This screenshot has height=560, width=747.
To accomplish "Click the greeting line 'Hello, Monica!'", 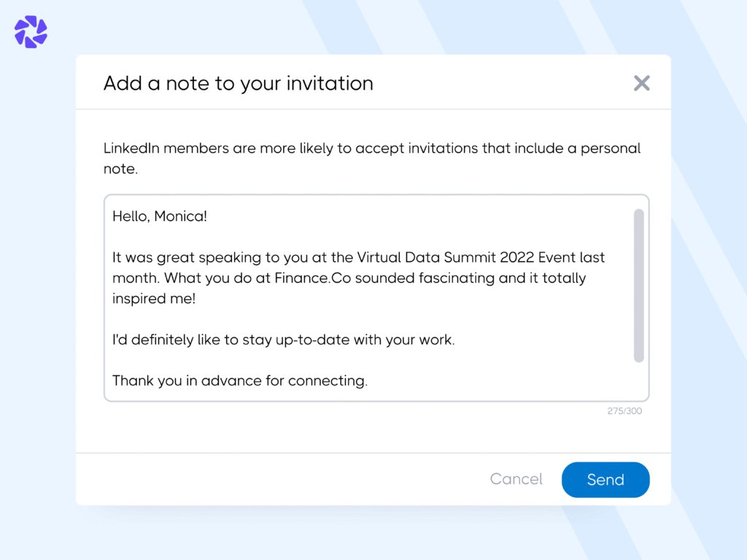I will (159, 217).
